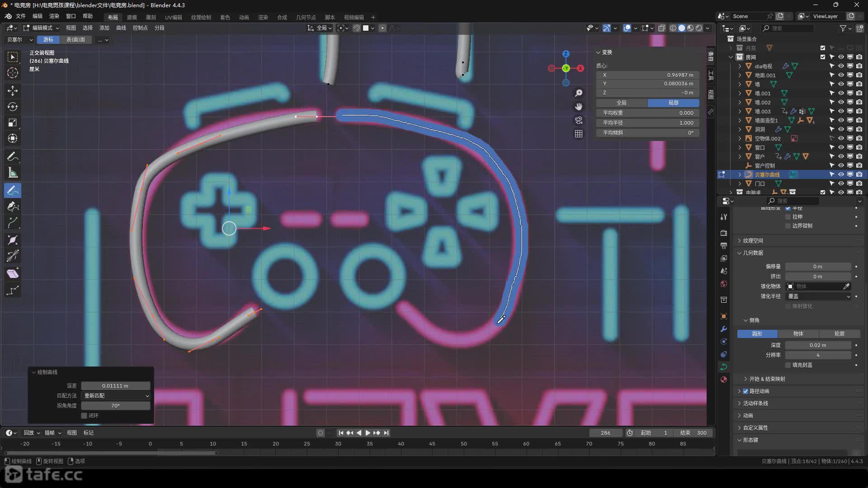This screenshot has width=868, height=488.
Task: Activate the Cursor tool
Action: [12, 73]
